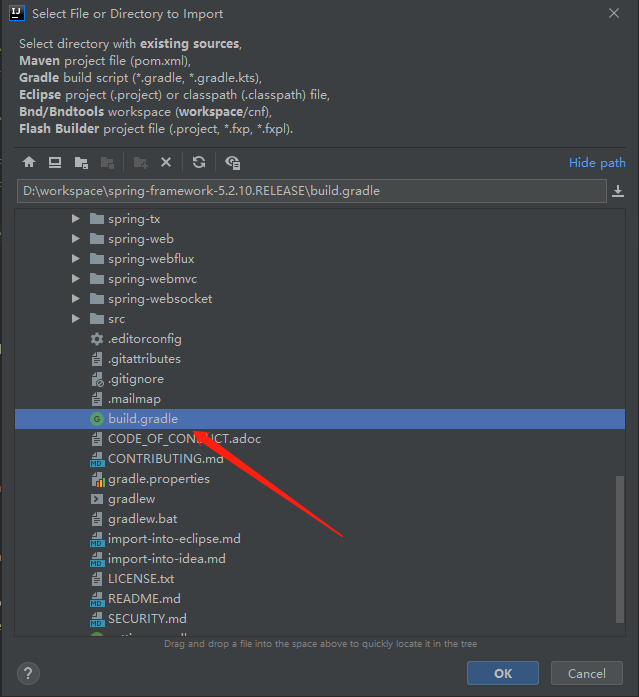The height and width of the screenshot is (697, 639).
Task: Click the markdown icon beside README.md
Action: pyautogui.click(x=97, y=599)
